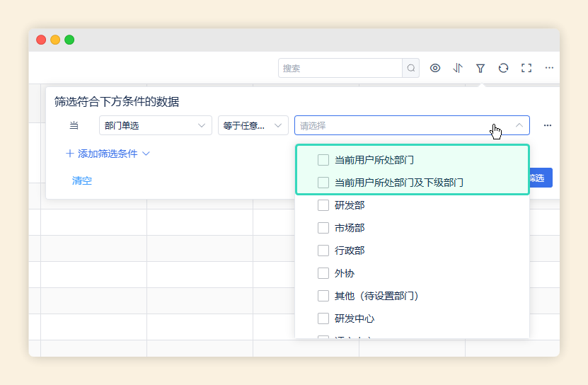Click in the 搜索 input field
Image resolution: width=588 pixels, height=385 pixels.
click(340, 68)
